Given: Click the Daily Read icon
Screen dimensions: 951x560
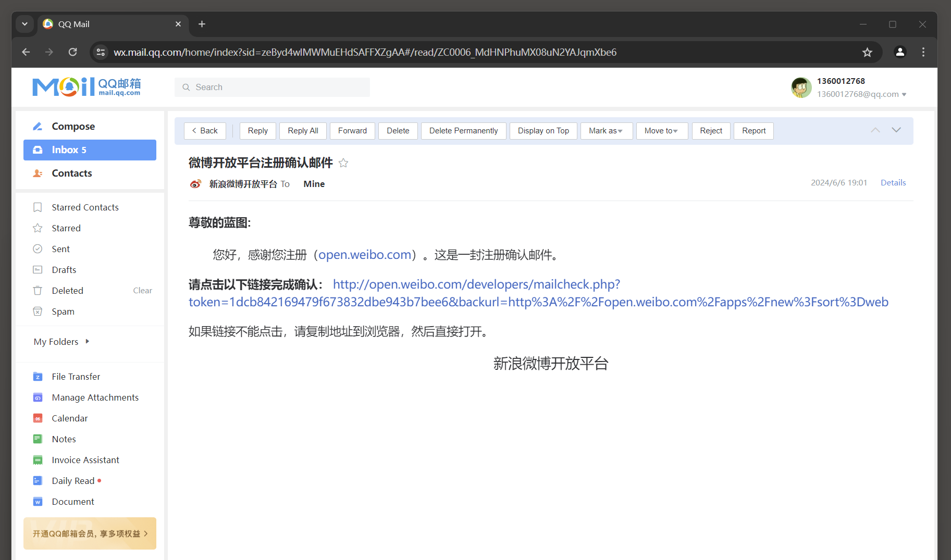Looking at the screenshot, I should [x=38, y=481].
